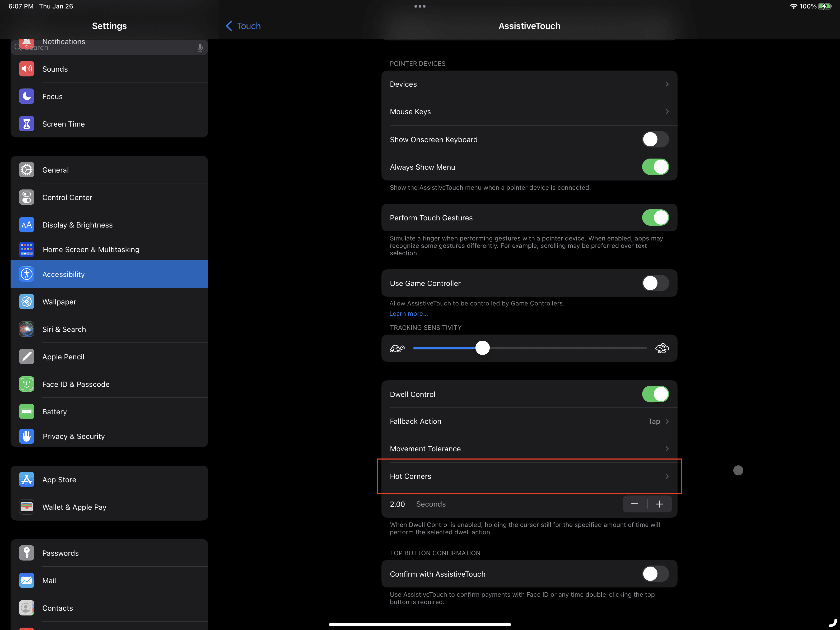Image resolution: width=840 pixels, height=630 pixels.
Task: Expand Fallback Action Tap option
Action: click(x=529, y=421)
